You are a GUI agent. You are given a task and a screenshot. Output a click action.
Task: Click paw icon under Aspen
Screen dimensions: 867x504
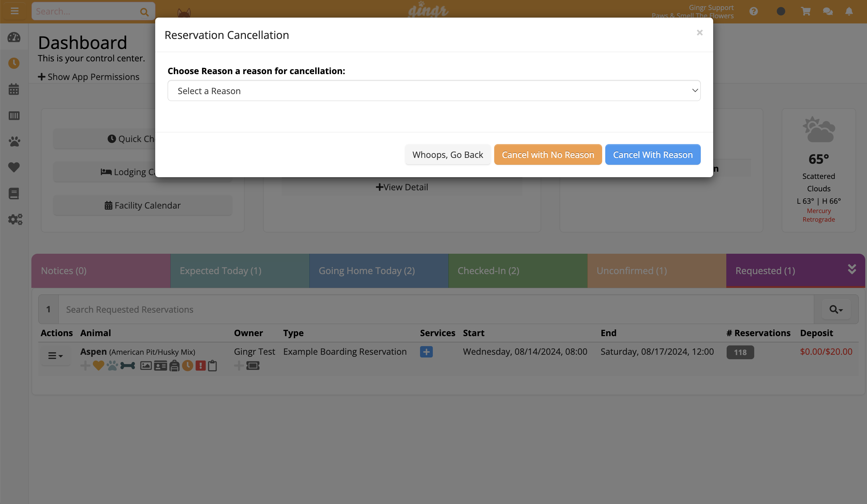click(x=112, y=365)
